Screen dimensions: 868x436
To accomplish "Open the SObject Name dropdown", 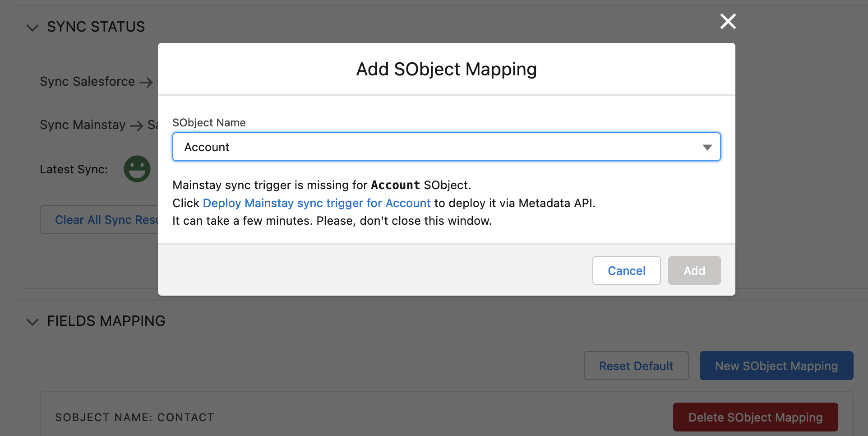I will point(446,147).
